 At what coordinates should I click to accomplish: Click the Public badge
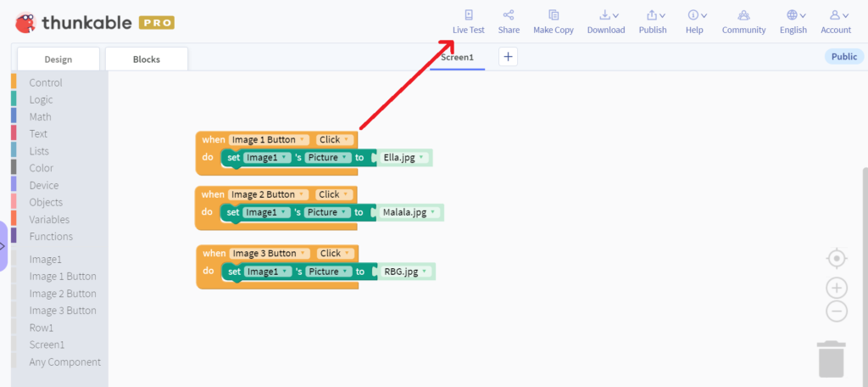tap(844, 57)
